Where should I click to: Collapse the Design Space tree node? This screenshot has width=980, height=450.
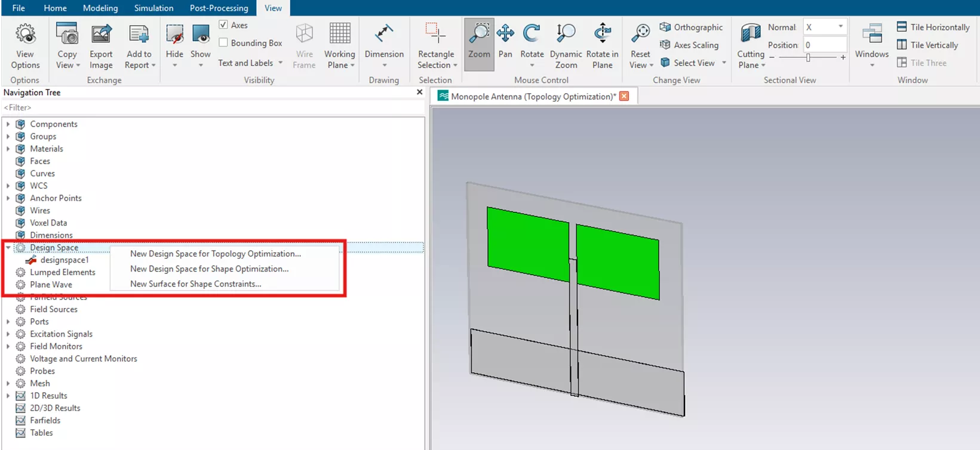click(x=8, y=248)
